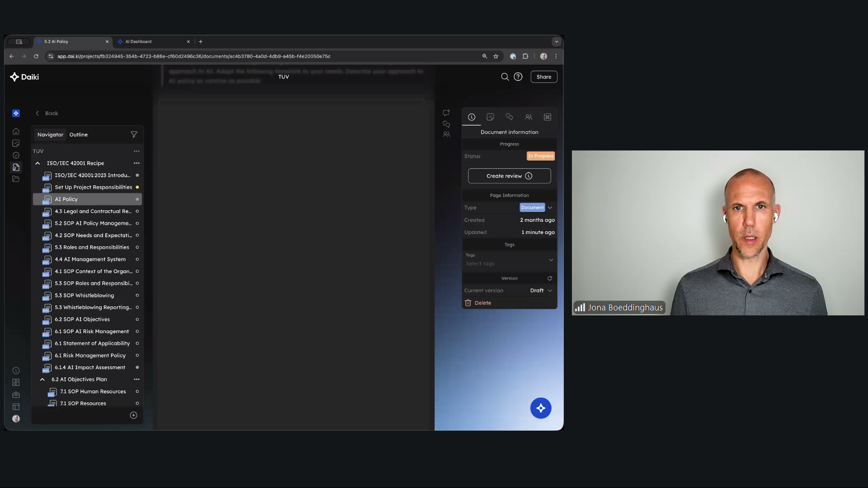Screen dimensions: 868x488
Task: Click the add circle plus icon below navigator
Action: point(133,415)
